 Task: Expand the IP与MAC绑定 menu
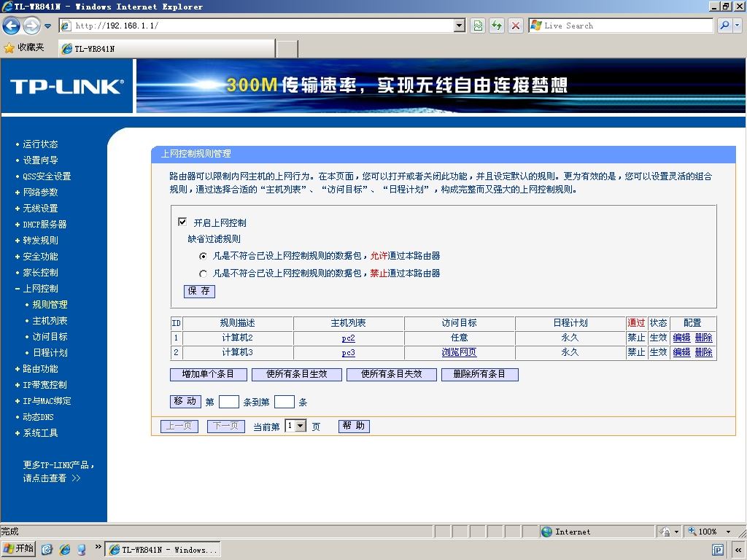[47, 401]
